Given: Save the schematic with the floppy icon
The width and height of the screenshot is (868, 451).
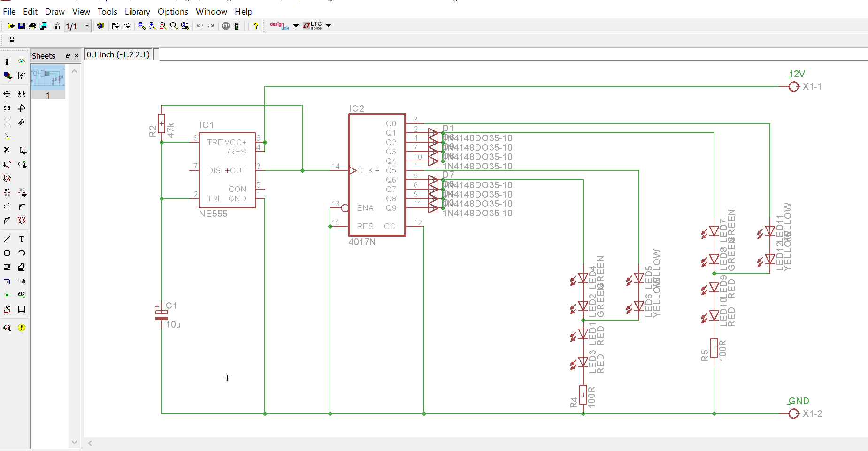Looking at the screenshot, I should [x=21, y=26].
